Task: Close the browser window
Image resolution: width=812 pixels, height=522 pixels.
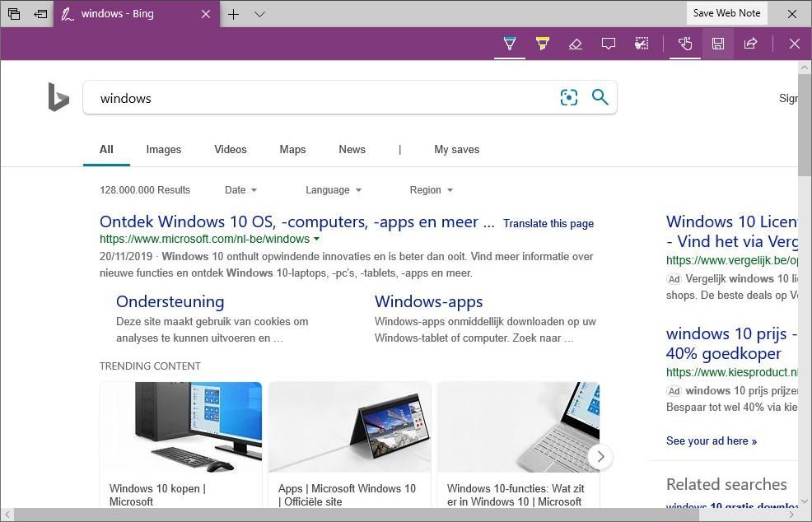Action: click(x=791, y=14)
